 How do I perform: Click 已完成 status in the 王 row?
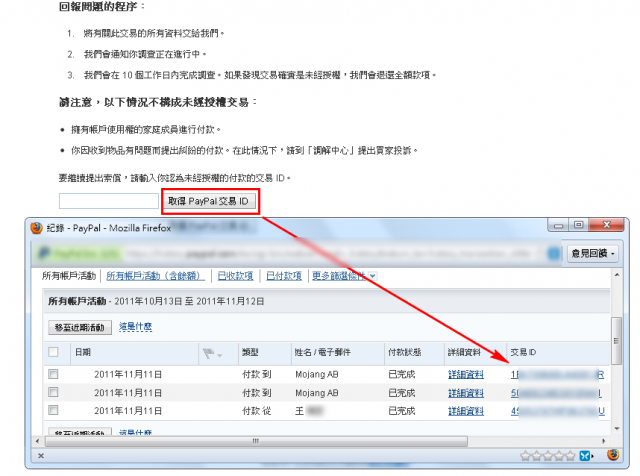coord(401,411)
